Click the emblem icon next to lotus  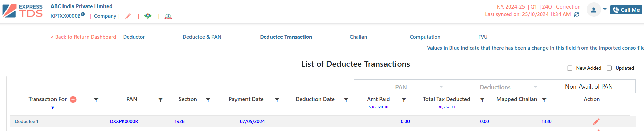point(168,16)
